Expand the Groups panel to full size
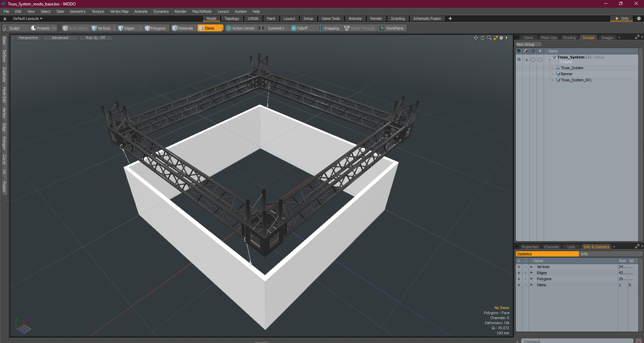Image resolution: width=644 pixels, height=343 pixels. coord(637,37)
